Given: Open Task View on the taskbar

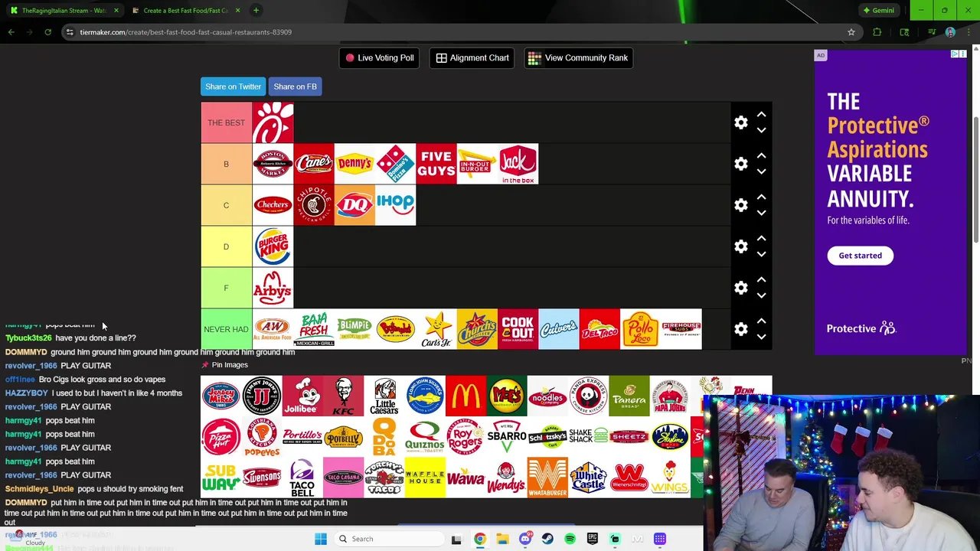Looking at the screenshot, I should click(456, 539).
